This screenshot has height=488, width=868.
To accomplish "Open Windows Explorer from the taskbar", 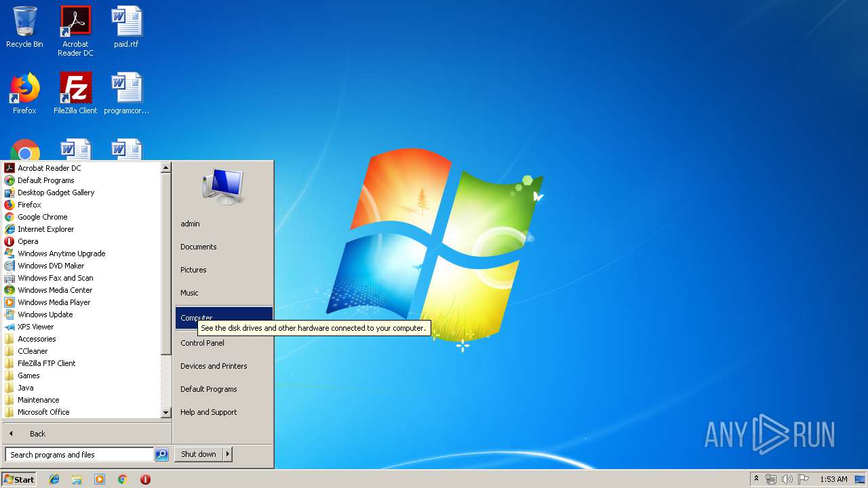I will click(77, 479).
